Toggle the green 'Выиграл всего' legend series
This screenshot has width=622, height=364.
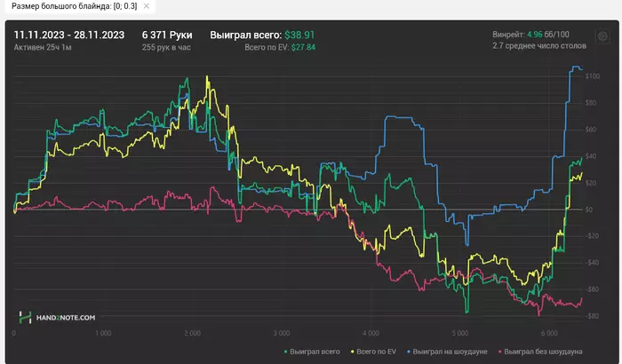pos(310,352)
